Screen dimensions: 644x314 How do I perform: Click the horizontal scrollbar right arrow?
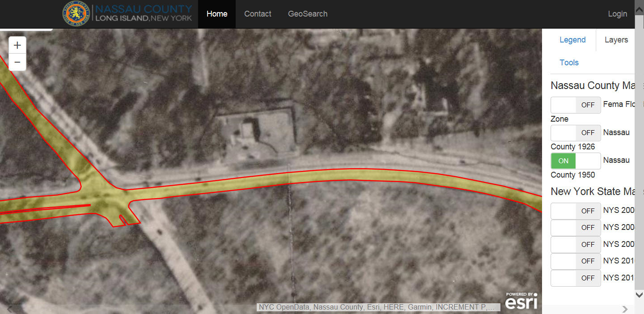click(x=625, y=309)
